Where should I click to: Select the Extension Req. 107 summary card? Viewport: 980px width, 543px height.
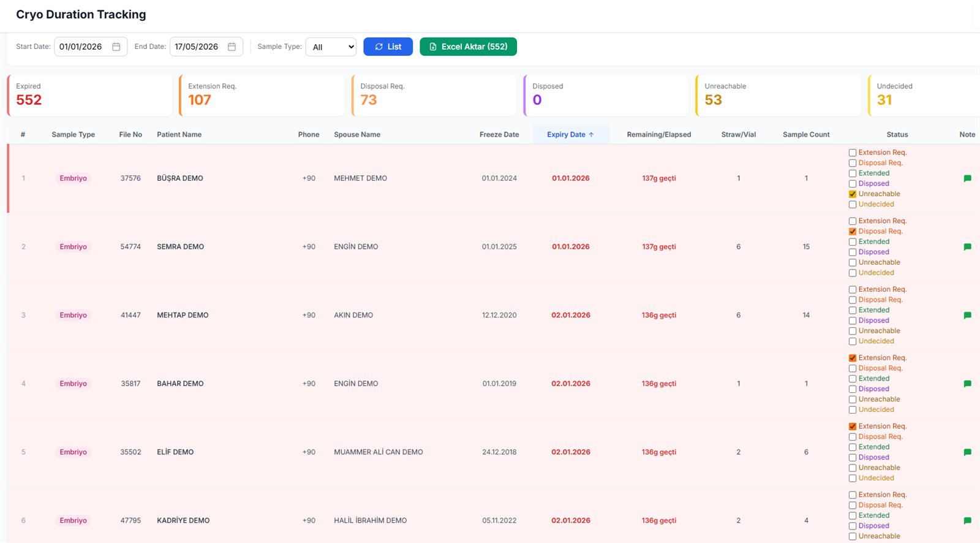tap(262, 95)
